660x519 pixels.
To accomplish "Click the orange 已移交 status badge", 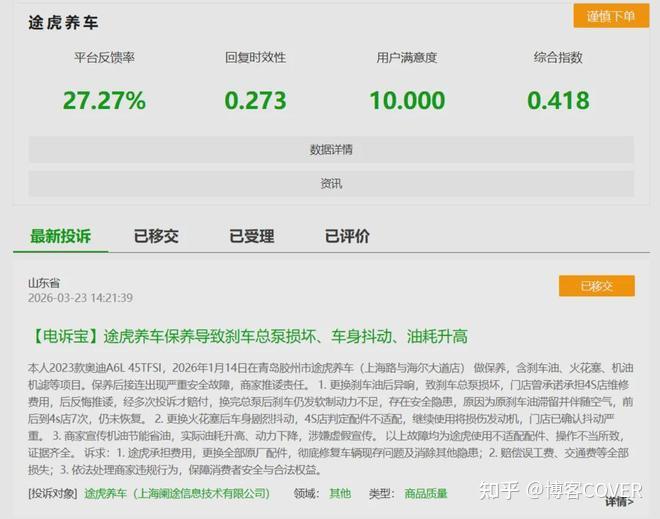I will click(597, 286).
